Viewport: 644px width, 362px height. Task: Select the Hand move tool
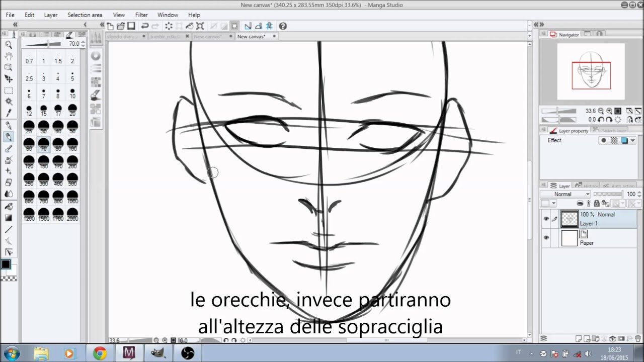click(9, 56)
